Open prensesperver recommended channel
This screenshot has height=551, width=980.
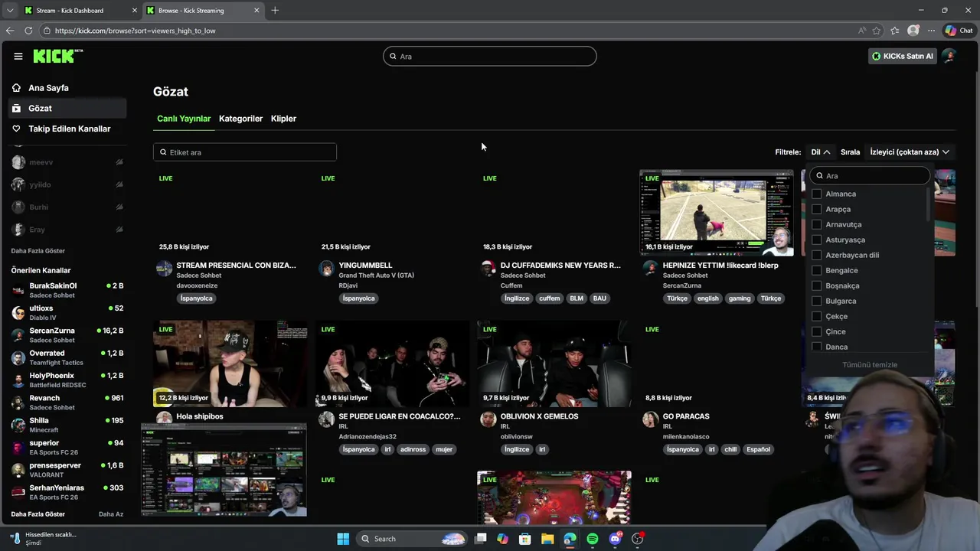(67, 470)
